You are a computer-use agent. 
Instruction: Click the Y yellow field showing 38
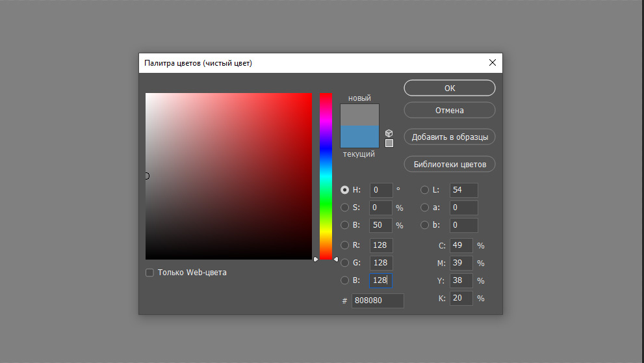point(461,280)
